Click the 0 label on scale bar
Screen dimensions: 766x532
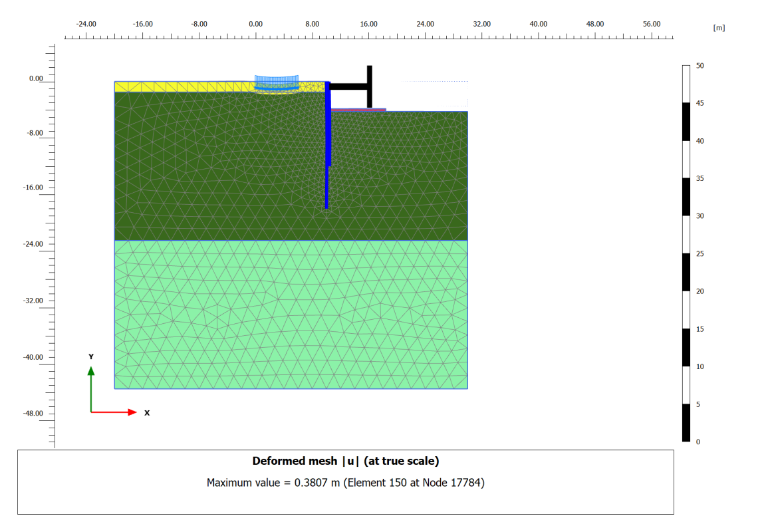(698, 442)
